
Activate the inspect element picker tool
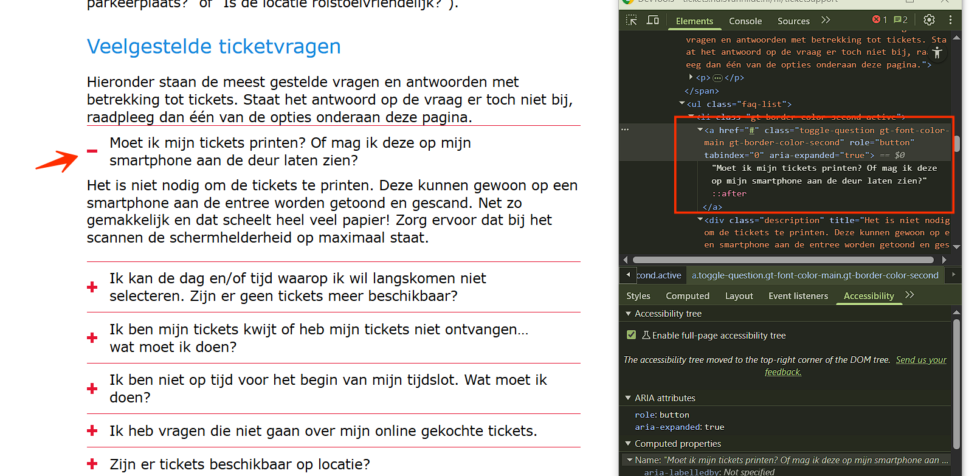coord(632,20)
